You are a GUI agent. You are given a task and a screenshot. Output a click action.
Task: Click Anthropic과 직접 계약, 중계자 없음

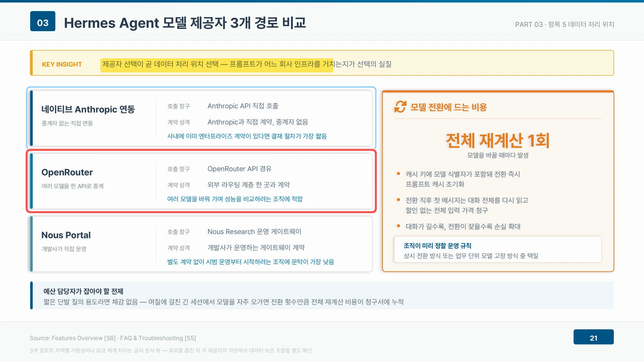tap(258, 122)
